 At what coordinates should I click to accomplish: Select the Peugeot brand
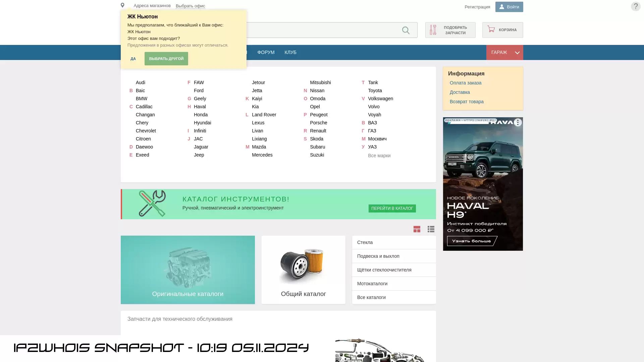[x=319, y=115]
